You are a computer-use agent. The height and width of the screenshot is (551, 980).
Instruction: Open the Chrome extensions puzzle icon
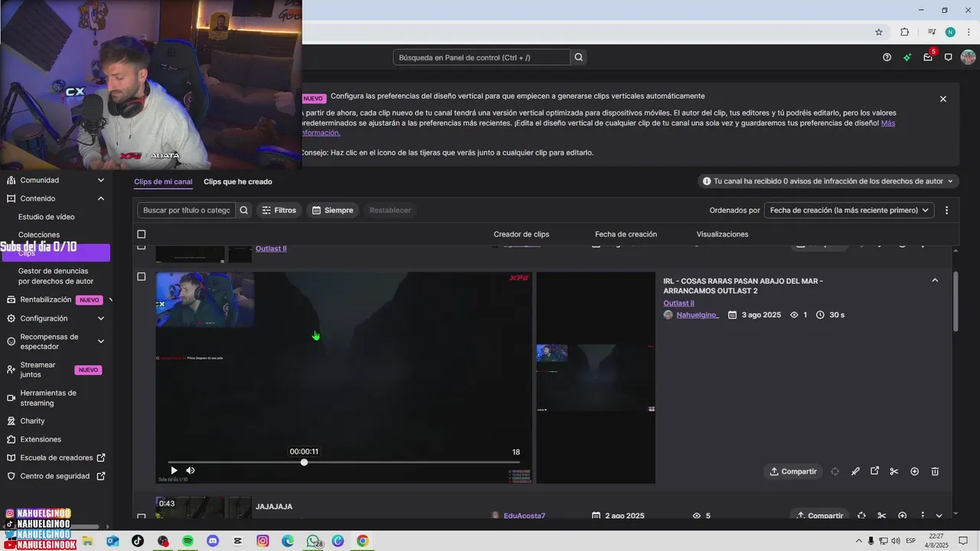point(904,32)
